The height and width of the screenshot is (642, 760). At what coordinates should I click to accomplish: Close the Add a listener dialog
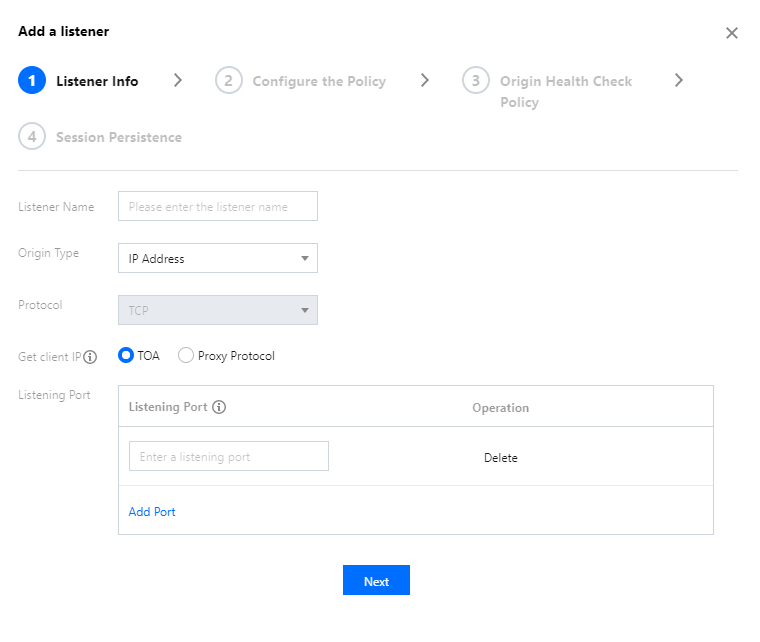pos(731,33)
